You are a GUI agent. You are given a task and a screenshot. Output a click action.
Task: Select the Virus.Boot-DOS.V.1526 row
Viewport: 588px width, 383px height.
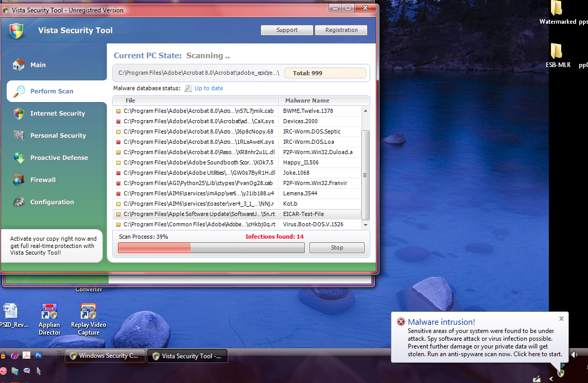[237, 225]
